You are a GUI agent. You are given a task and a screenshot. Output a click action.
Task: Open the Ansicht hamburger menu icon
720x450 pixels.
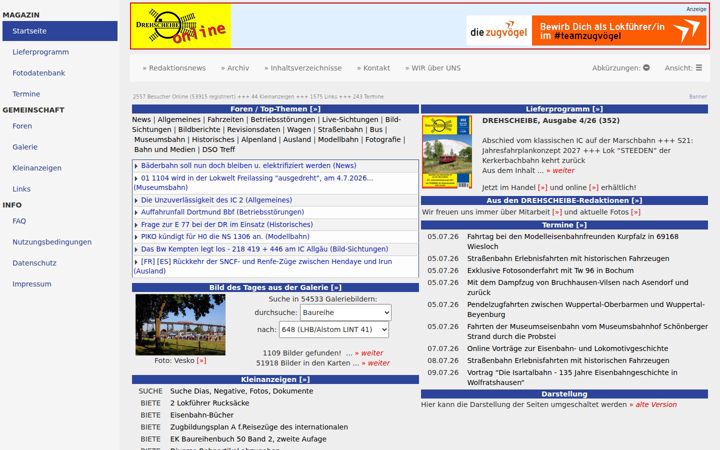click(699, 68)
